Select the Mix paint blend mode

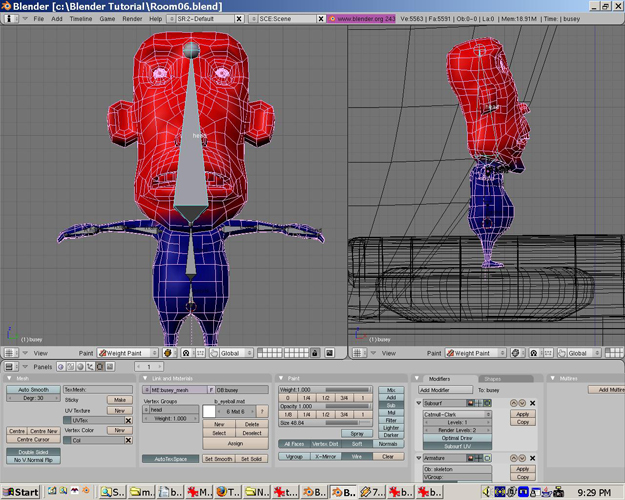coord(391,389)
